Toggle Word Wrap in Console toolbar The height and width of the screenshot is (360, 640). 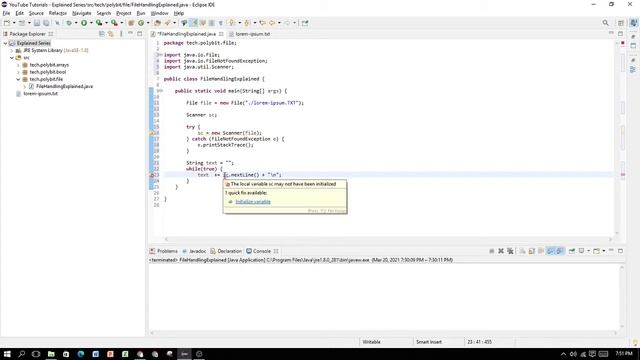[x=541, y=251]
